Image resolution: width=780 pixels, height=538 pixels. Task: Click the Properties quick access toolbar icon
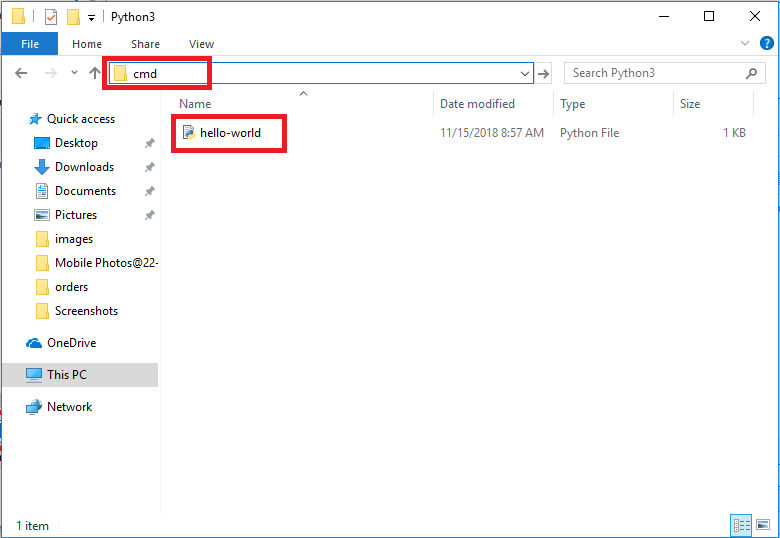coord(51,17)
